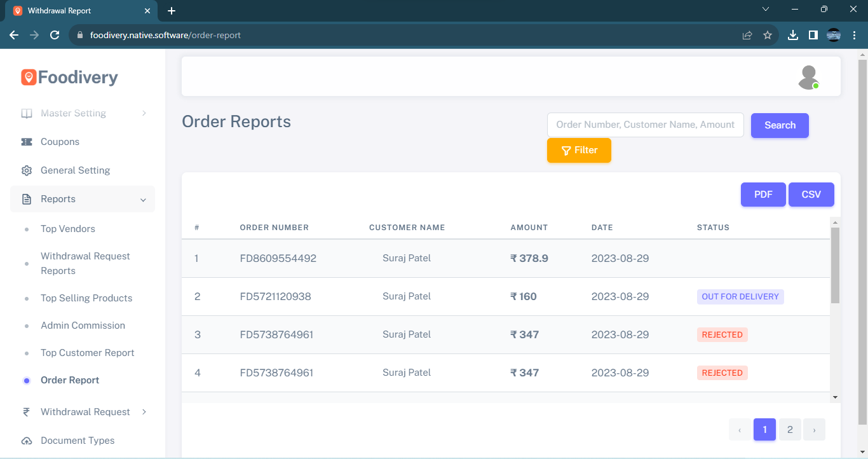Click the site lock icon in address bar
This screenshot has width=868, height=459.
80,35
